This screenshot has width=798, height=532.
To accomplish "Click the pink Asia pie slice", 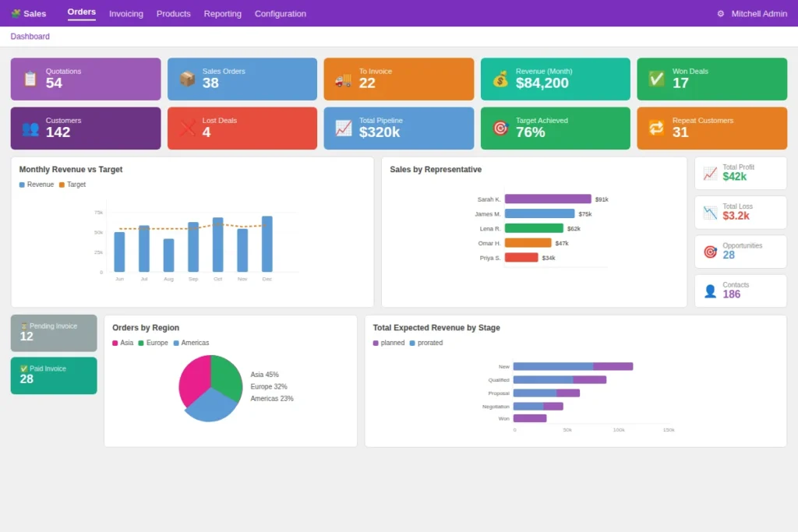I will pyautogui.click(x=194, y=381).
